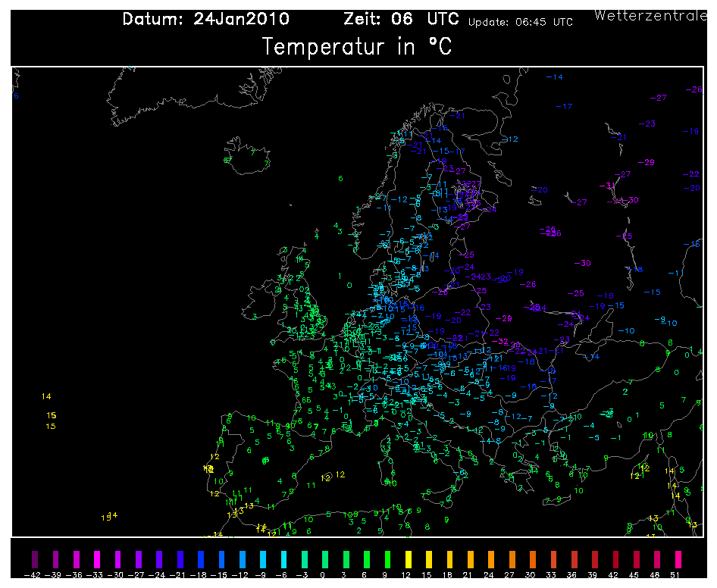Screen dimensions: 717x588
Task: Click the Update 06:45 UTC timestamp
Action: tap(520, 23)
